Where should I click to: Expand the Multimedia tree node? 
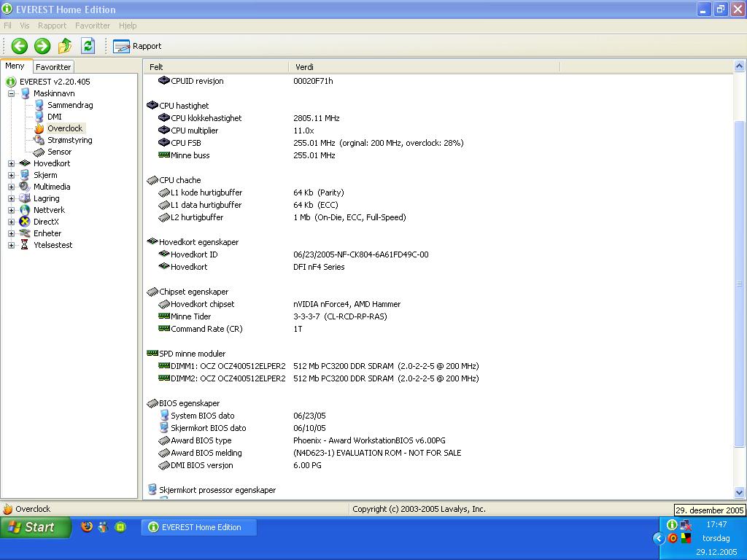point(11,187)
